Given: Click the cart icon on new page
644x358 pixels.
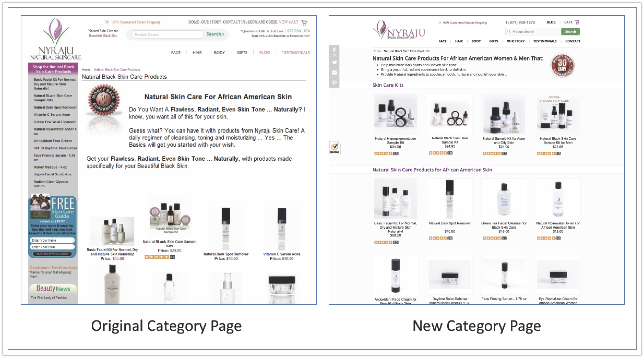Looking at the screenshot, I should pos(577,22).
